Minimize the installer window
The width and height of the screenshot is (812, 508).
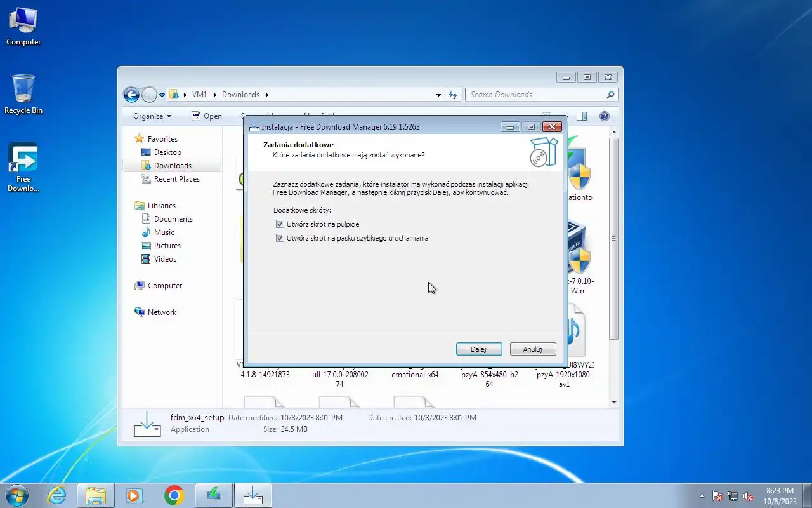[x=510, y=126]
